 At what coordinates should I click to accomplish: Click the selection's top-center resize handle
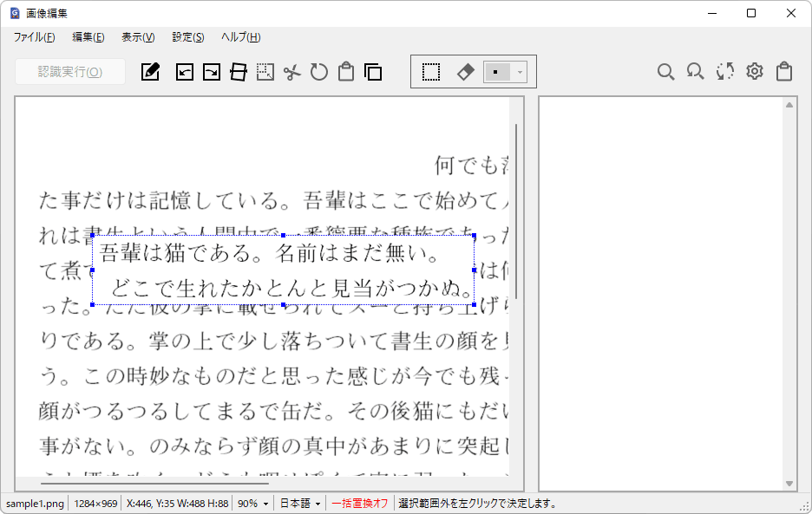[284, 236]
